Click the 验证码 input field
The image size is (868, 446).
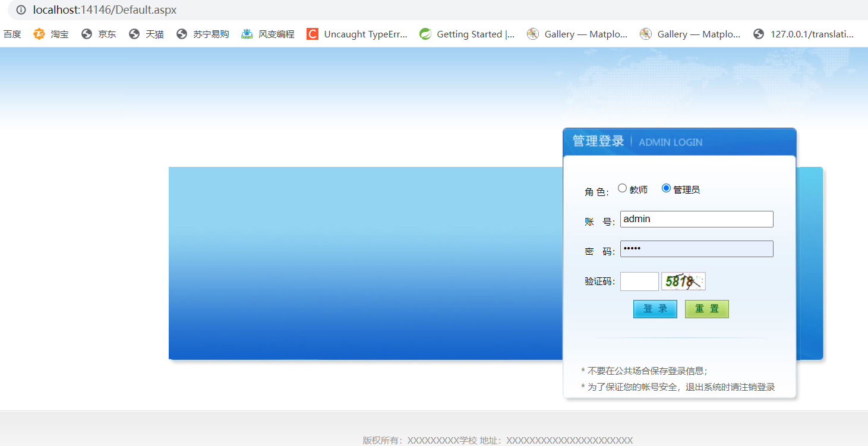639,280
